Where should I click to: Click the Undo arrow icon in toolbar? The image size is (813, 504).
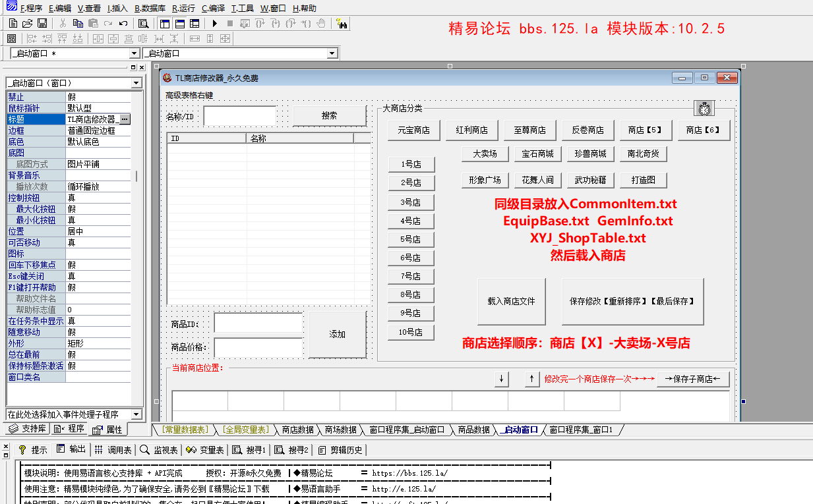(123, 24)
